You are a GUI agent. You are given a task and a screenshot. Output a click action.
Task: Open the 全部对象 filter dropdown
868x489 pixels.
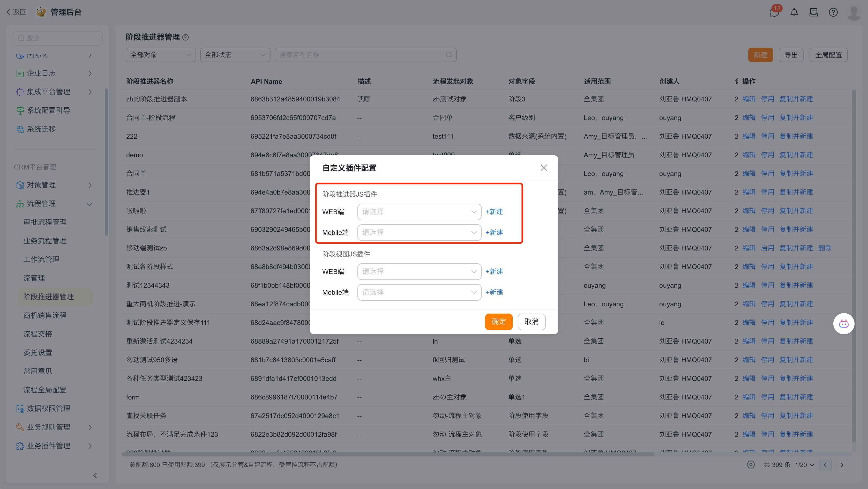pos(160,55)
